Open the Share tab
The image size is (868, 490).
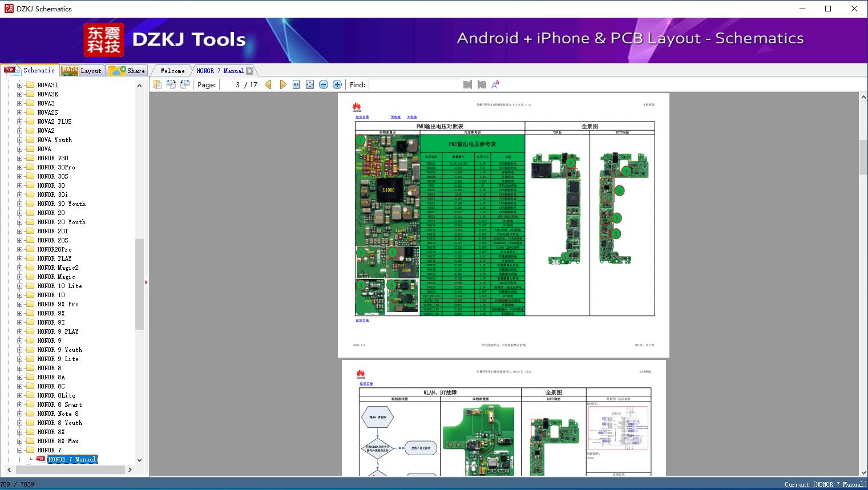[127, 71]
